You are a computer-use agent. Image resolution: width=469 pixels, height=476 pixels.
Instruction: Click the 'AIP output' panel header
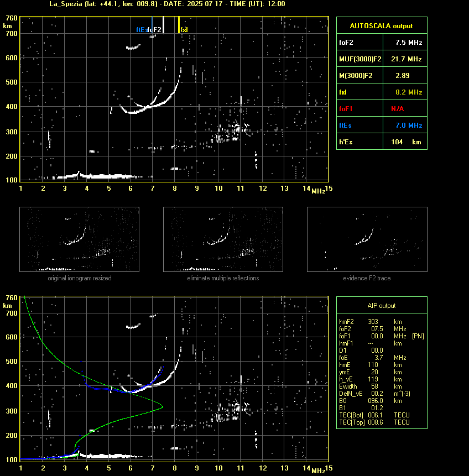tap(382, 306)
